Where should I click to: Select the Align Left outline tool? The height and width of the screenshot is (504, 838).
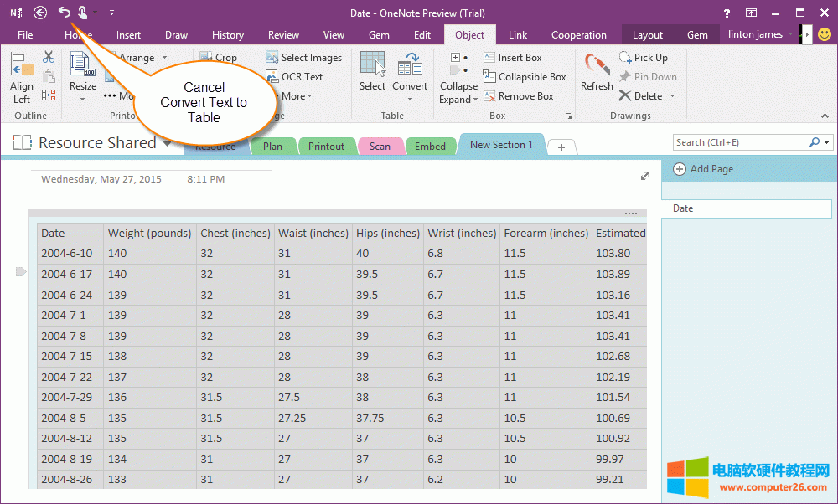click(22, 77)
